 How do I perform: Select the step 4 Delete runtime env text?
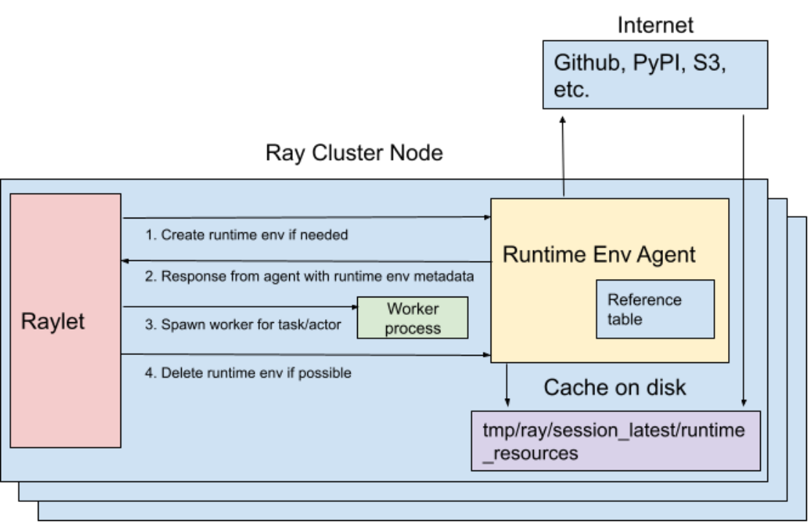(248, 373)
